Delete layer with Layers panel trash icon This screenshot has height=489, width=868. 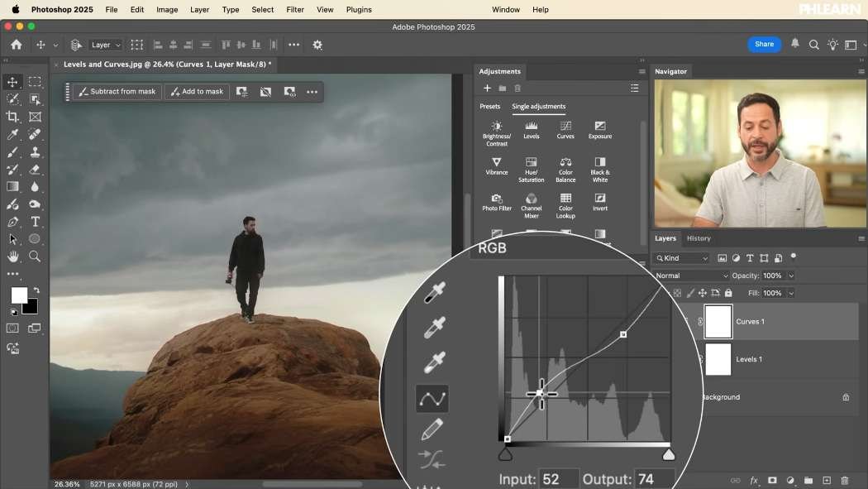[844, 480]
